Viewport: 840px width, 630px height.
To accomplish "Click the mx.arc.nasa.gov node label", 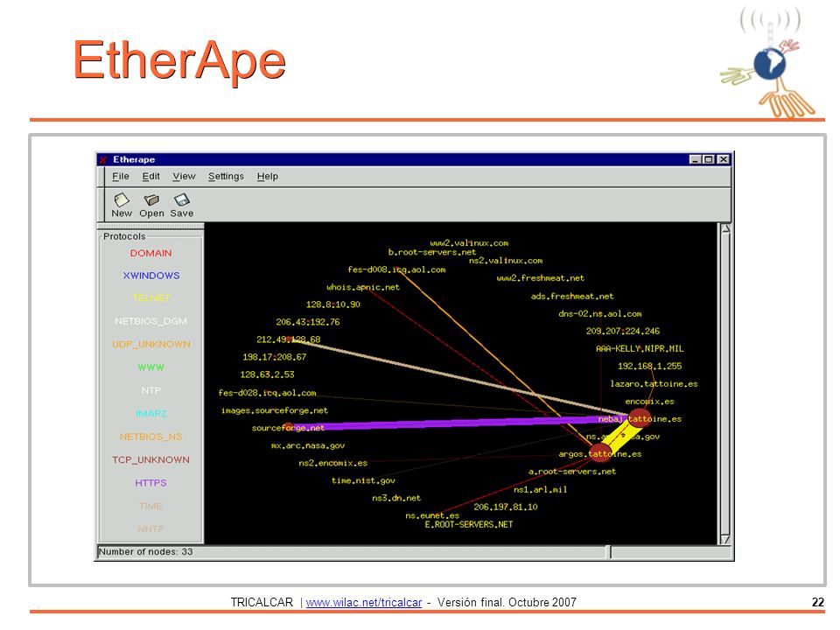I will [x=308, y=445].
